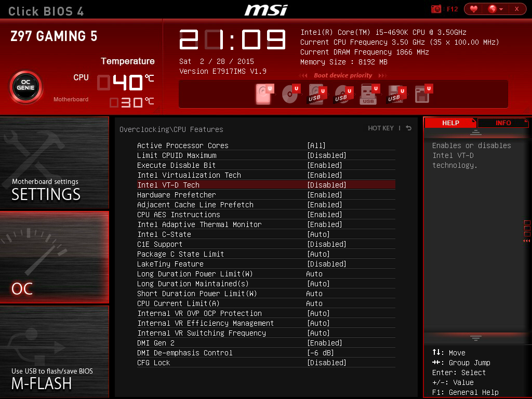Open Active Processor Cores [All] options
This screenshot has height=399, width=532.
tap(316, 145)
